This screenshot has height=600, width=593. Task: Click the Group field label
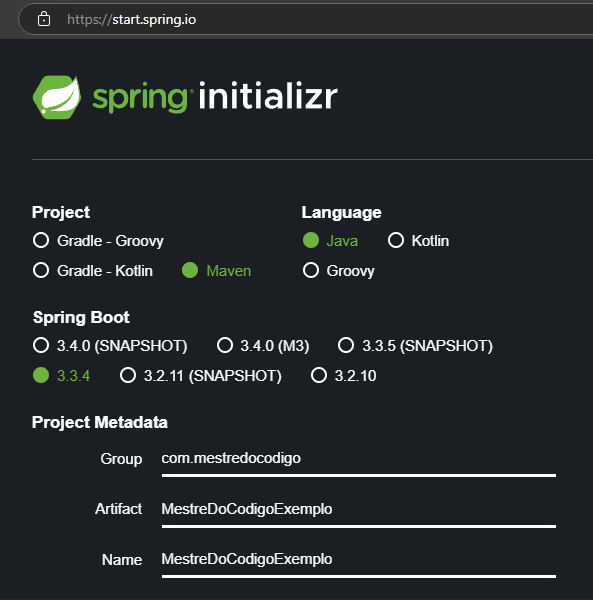point(121,459)
